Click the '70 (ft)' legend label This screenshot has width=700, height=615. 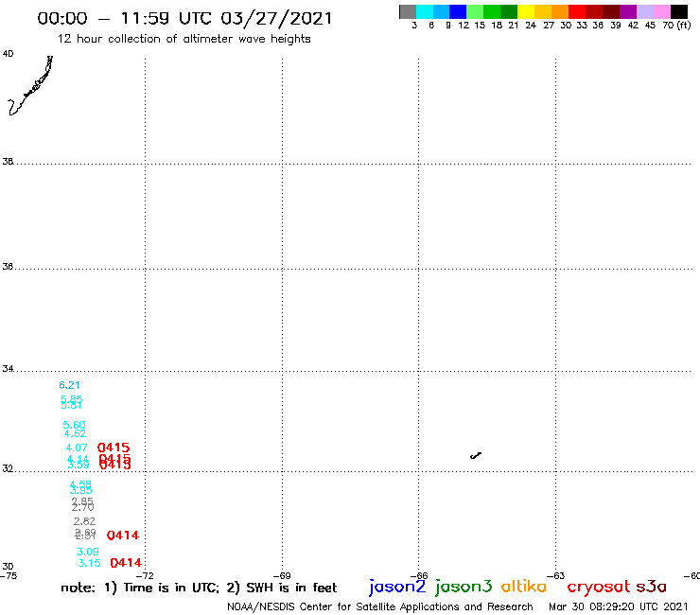676,26
